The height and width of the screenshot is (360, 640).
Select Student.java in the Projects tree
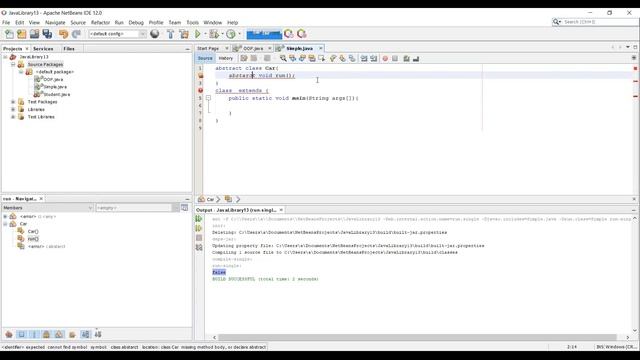(x=56, y=94)
